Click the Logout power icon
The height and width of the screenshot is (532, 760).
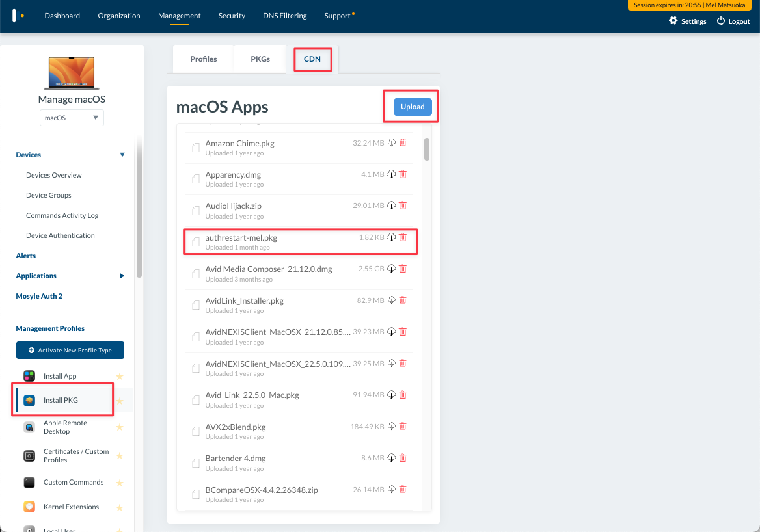pyautogui.click(x=721, y=21)
